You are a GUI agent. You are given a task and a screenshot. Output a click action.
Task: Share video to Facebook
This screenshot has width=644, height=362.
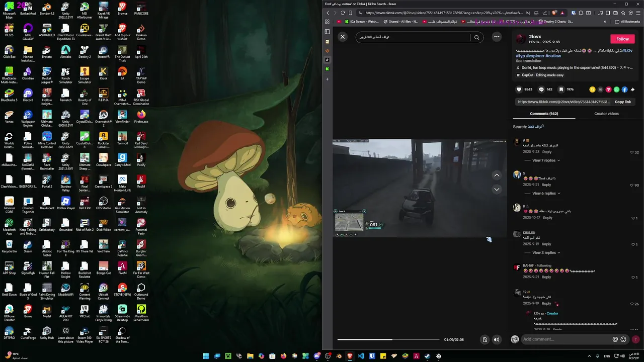click(624, 89)
